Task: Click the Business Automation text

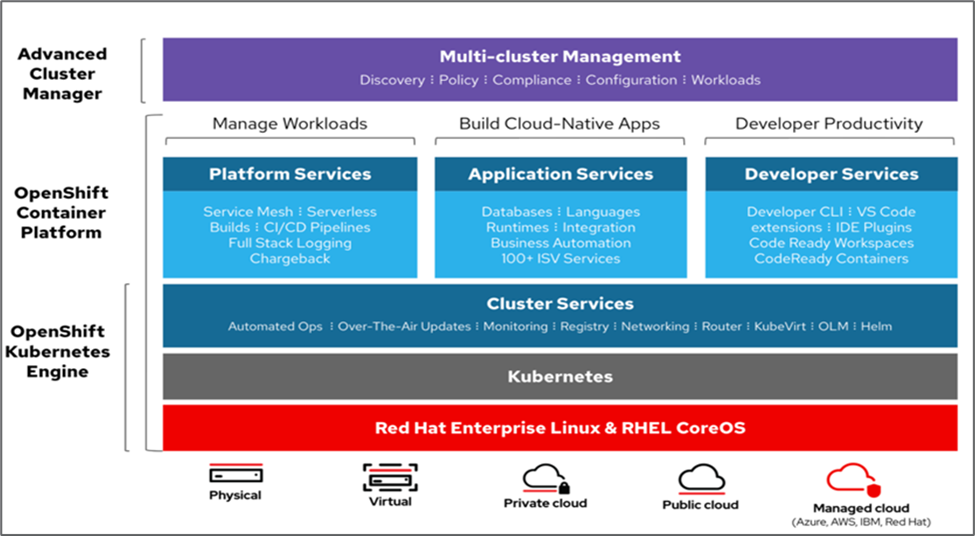Action: [x=561, y=243]
